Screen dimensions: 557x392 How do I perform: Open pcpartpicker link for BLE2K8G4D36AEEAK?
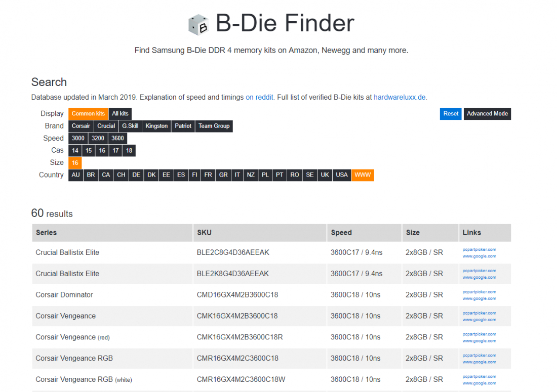pos(479,271)
